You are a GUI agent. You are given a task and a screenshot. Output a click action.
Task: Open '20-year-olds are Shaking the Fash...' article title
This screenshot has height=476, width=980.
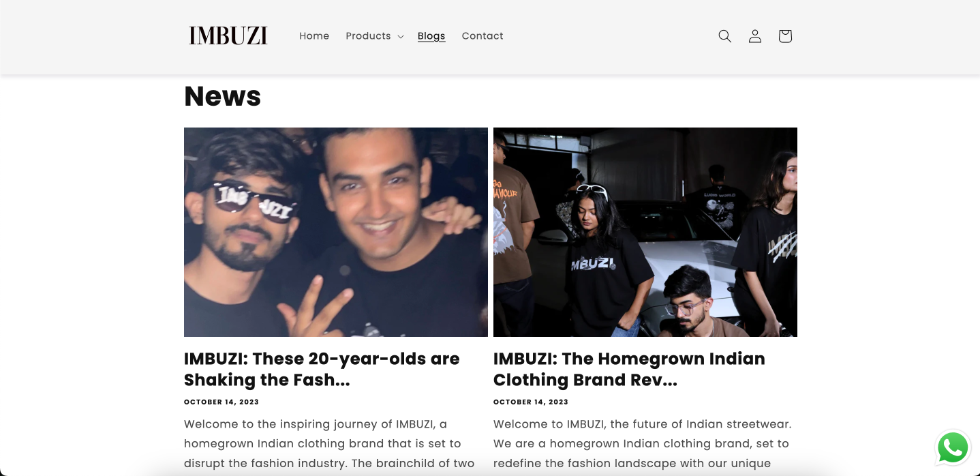[x=322, y=369]
